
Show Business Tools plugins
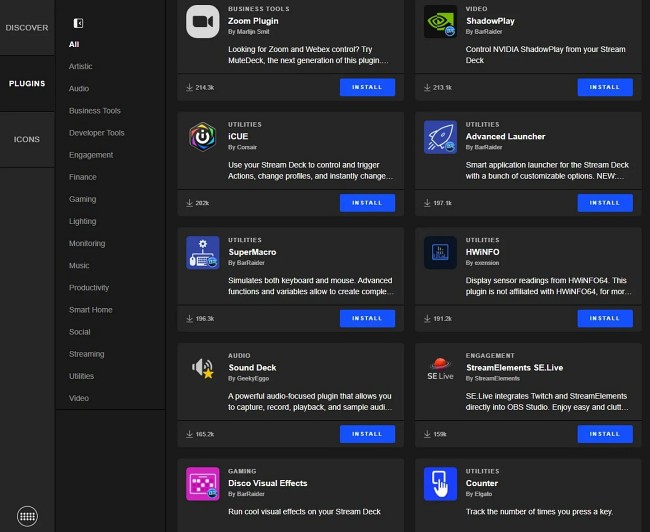coord(95,111)
